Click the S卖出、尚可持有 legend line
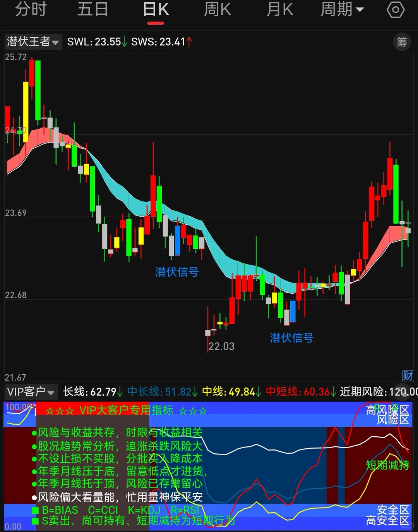The width and height of the screenshot is (418, 532). (x=134, y=520)
